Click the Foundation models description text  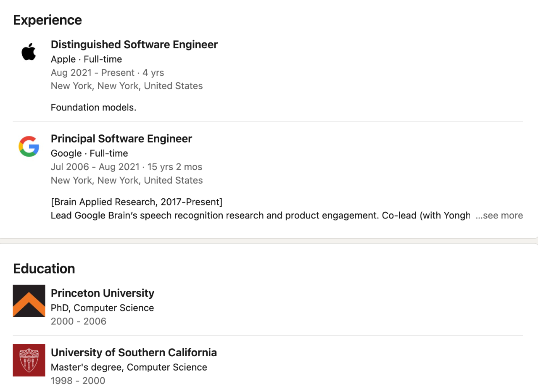(93, 108)
